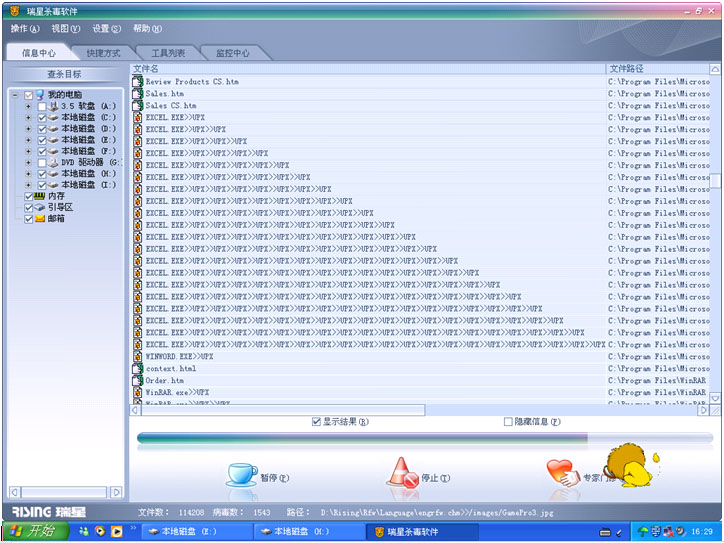Click the 开始 Start button
This screenshot has height=543, width=724.
[36, 531]
